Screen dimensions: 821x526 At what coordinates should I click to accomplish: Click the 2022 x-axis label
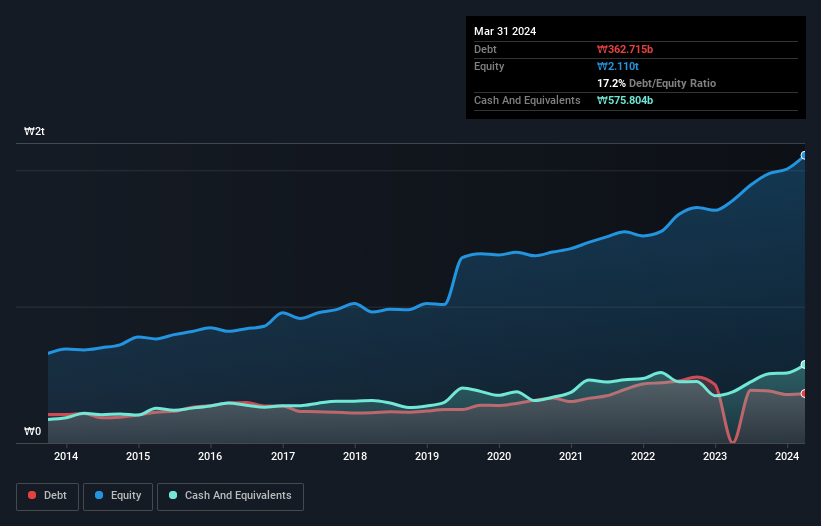pyautogui.click(x=643, y=456)
